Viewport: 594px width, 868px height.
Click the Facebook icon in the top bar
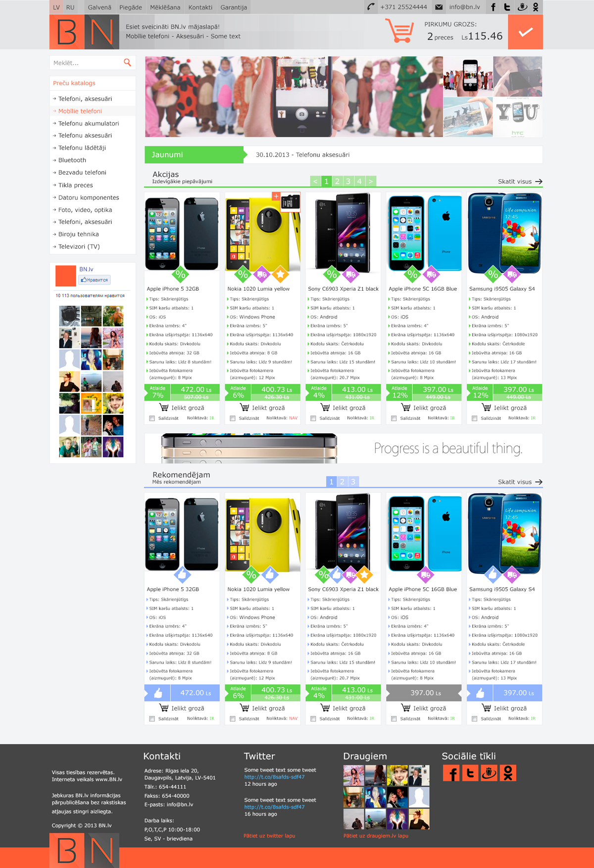point(493,7)
